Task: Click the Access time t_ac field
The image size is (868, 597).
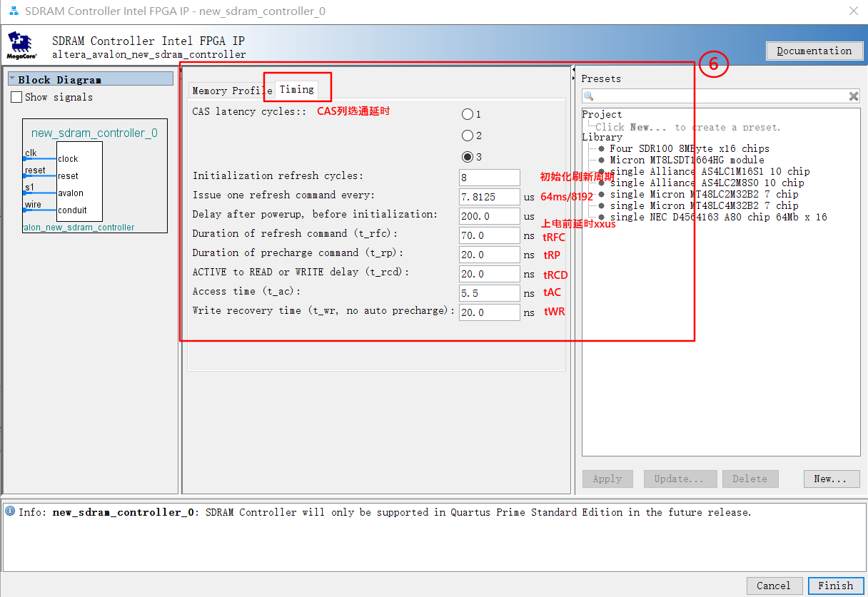Action: point(490,293)
